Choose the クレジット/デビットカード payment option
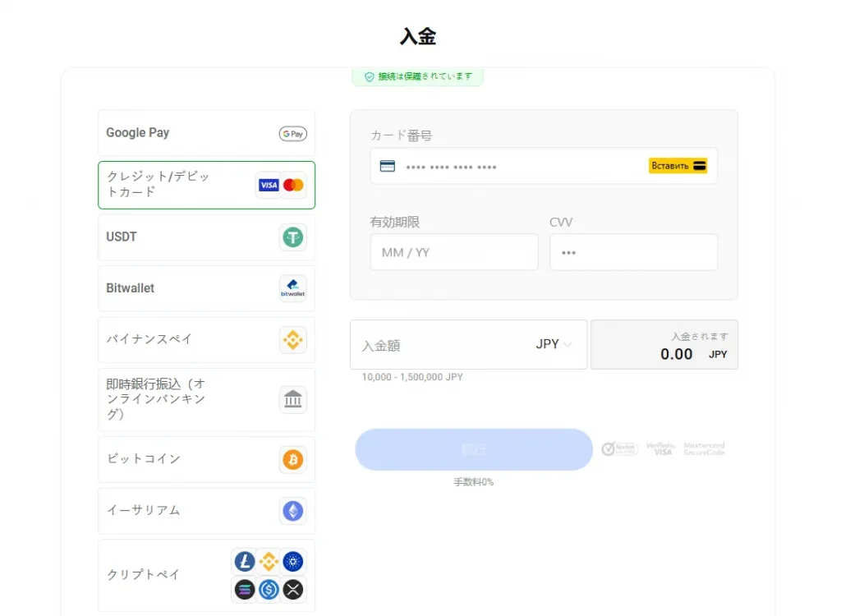Image resolution: width=841 pixels, height=616 pixels. pyautogui.click(x=206, y=185)
